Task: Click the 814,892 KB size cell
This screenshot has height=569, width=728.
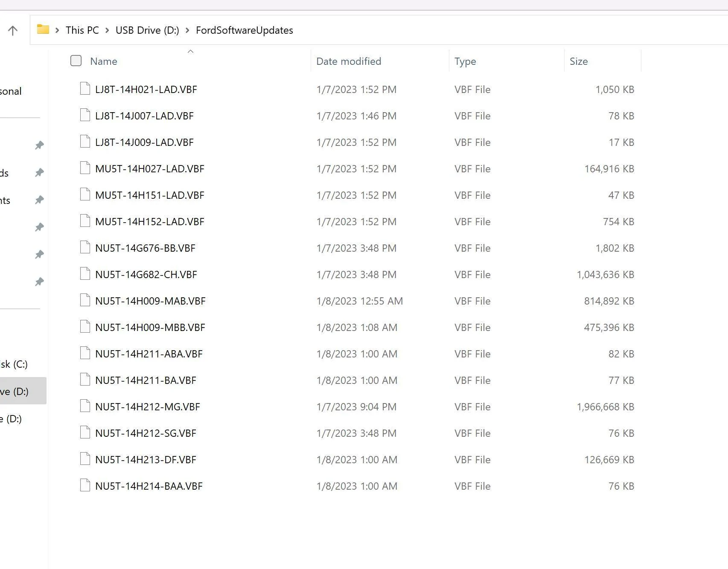Action: pos(609,301)
